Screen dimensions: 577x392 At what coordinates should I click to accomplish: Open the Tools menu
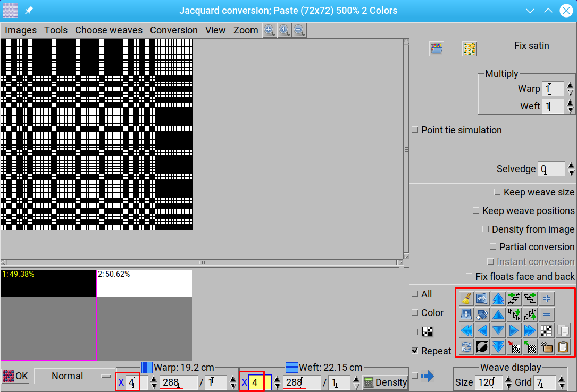coord(56,30)
